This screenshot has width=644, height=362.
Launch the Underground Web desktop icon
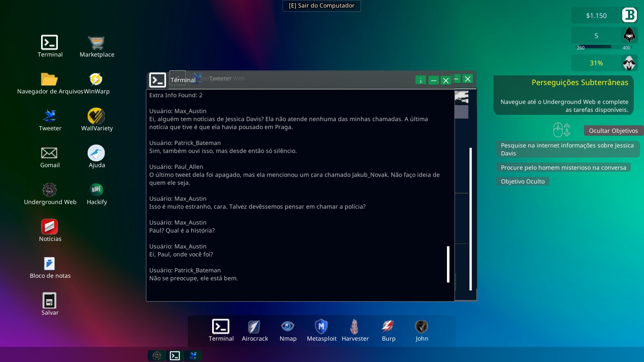pyautogui.click(x=49, y=190)
